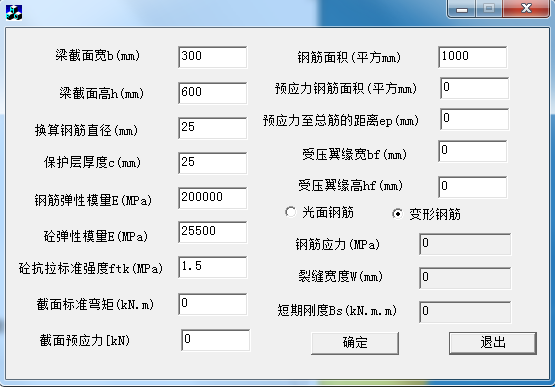Click the 截面标准弯矩(kN.m) input field

coord(213,304)
